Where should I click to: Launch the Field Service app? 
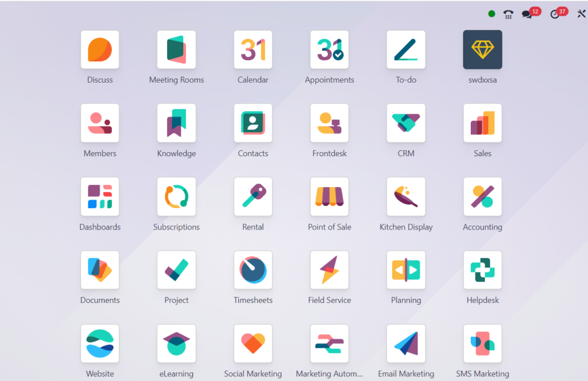330,270
